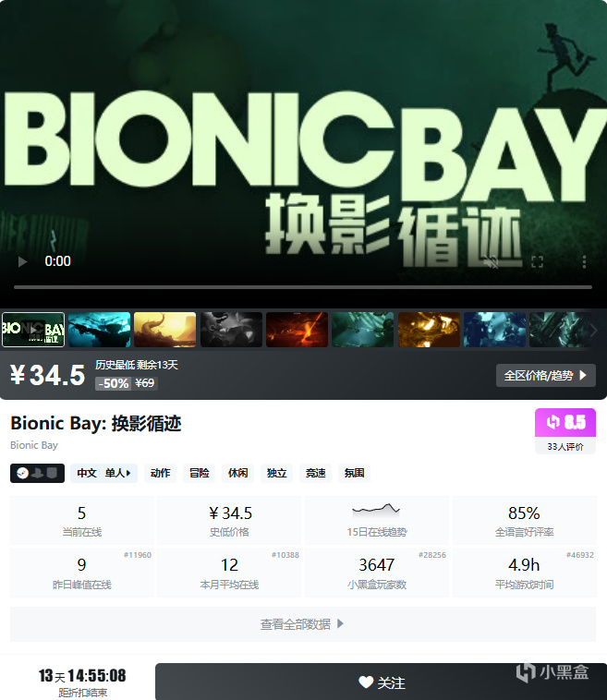Show next thumbnails with right chevron
The image size is (607, 700).
tap(593, 331)
